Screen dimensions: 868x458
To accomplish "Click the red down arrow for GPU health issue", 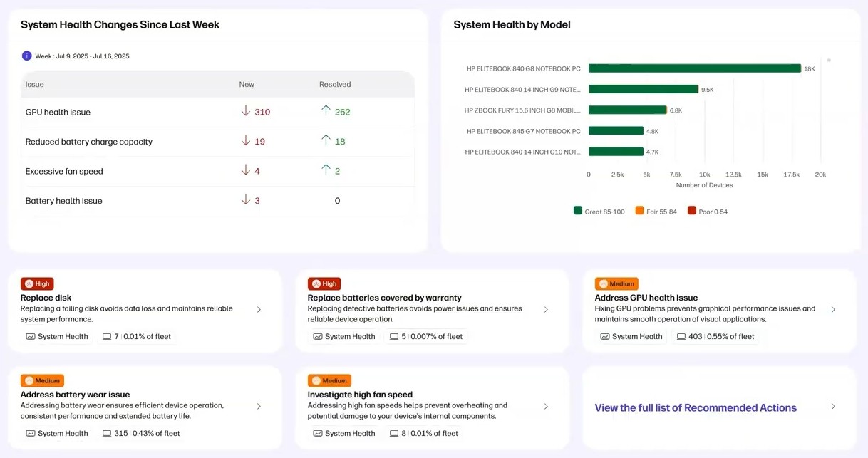I will coord(246,111).
